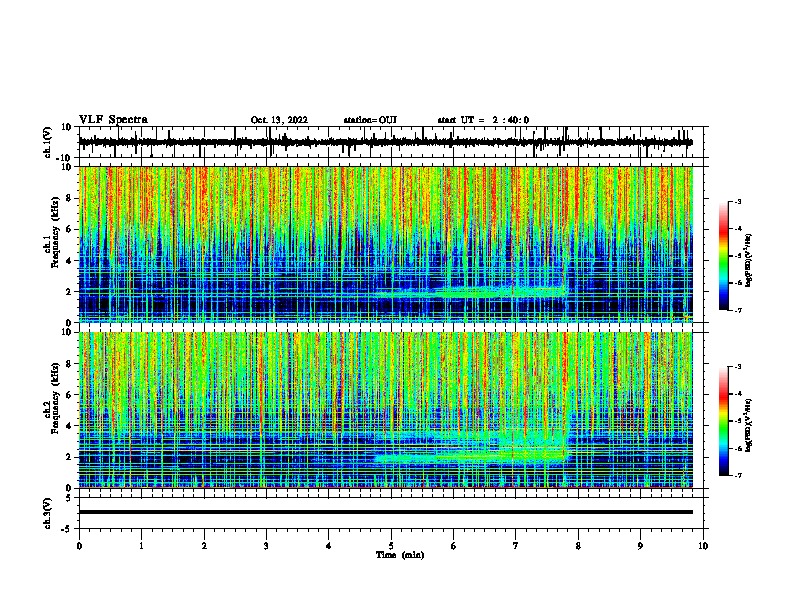The height and width of the screenshot is (612, 792).
Task: Click the "ch.1(V)" waveform axis label
Action: tap(48, 142)
